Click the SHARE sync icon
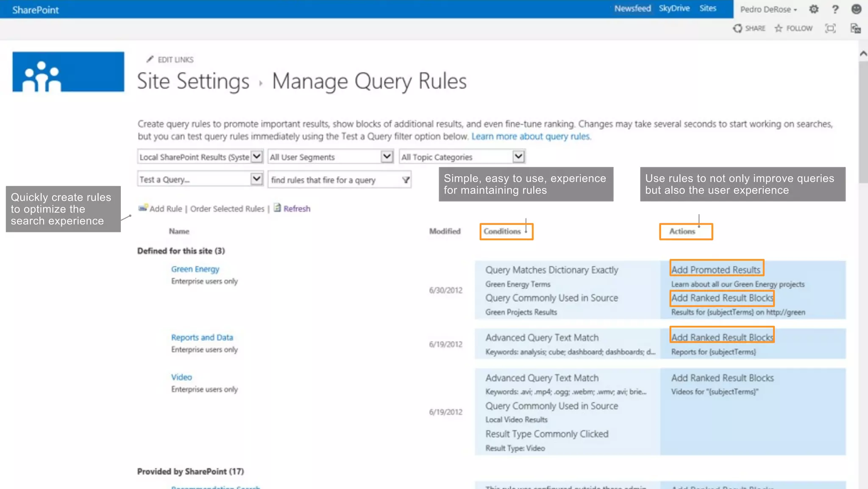Viewport: 868px width, 489px height. [x=737, y=28]
